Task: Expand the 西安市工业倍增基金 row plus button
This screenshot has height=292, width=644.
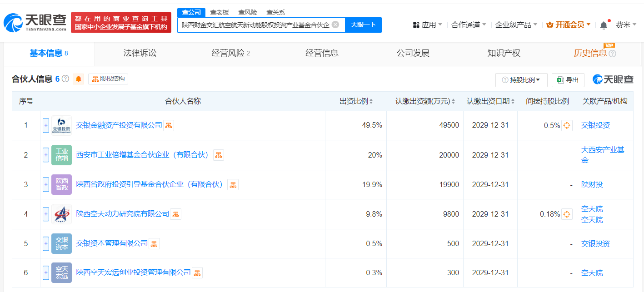Action: point(46,155)
